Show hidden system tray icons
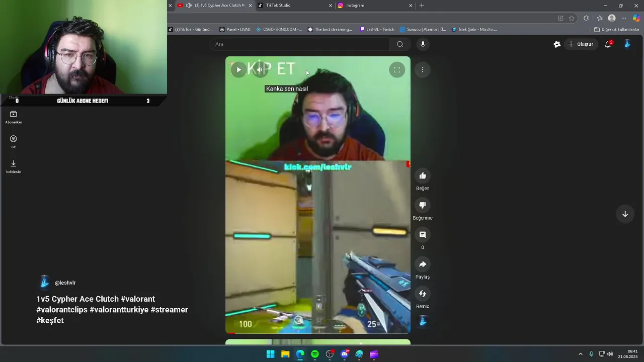 click(x=580, y=354)
